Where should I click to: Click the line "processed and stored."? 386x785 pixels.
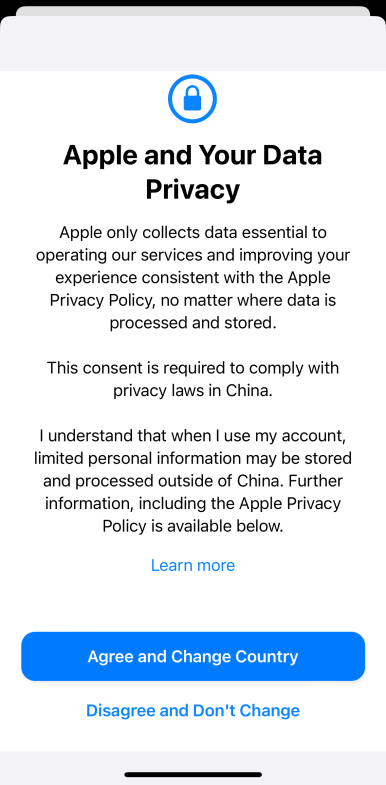click(193, 323)
